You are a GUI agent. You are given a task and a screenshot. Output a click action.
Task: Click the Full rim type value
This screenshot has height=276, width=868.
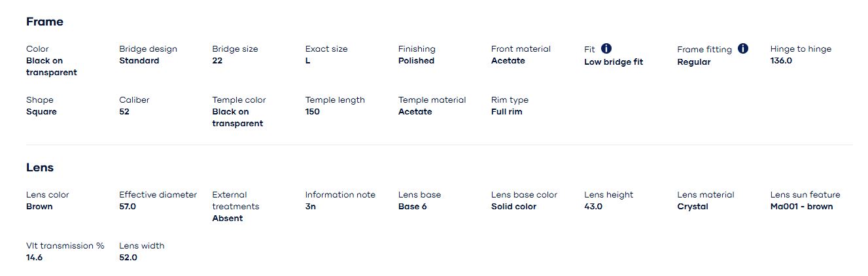[x=506, y=112]
